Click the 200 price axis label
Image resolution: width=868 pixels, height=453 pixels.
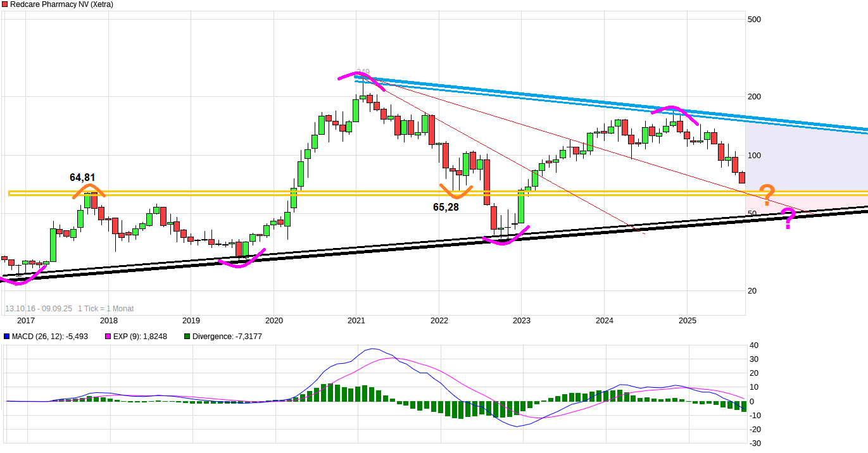pyautogui.click(x=754, y=96)
